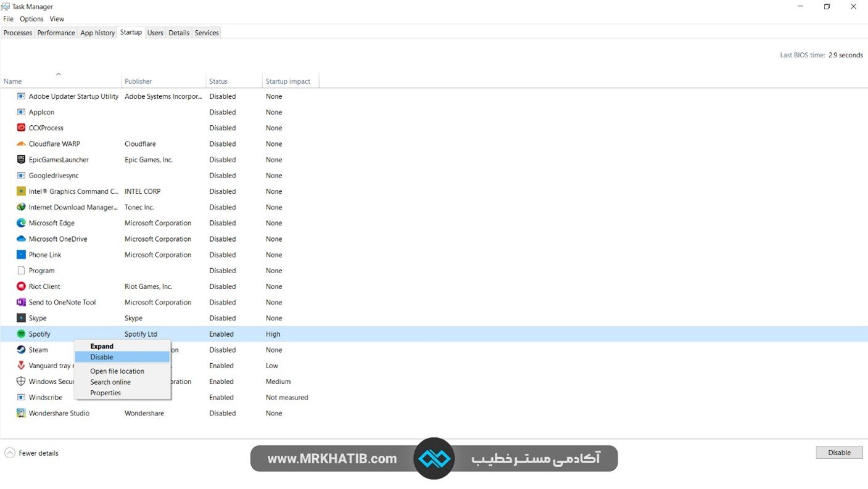Click the Cloudflare WARP cloud icon
Viewport: 868px width, 489px height.
[x=21, y=144]
